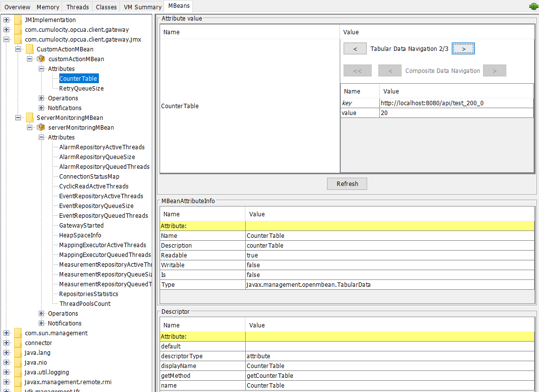Viewport: 539px width, 392px height.
Task: Open the Threads tab
Action: 77,6
